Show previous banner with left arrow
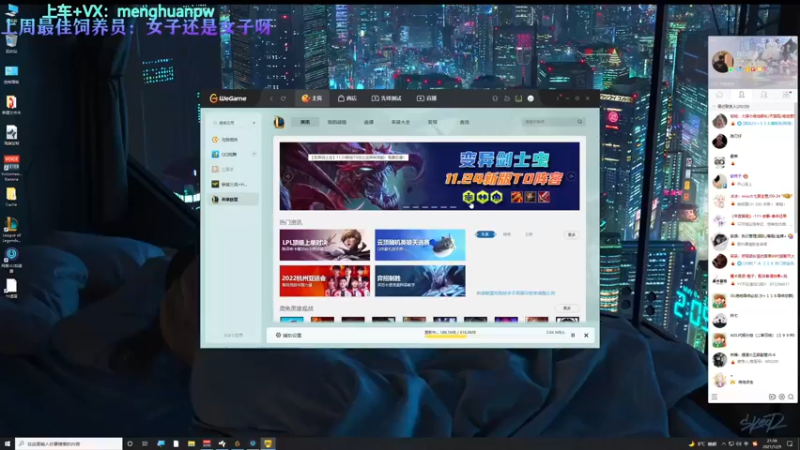The height and width of the screenshot is (450, 800). click(x=288, y=176)
